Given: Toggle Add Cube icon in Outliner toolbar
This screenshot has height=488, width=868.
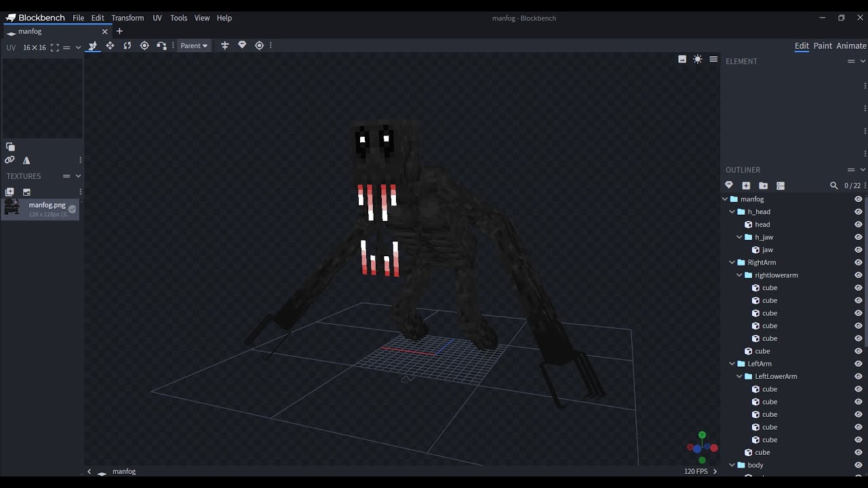Looking at the screenshot, I should tap(746, 185).
